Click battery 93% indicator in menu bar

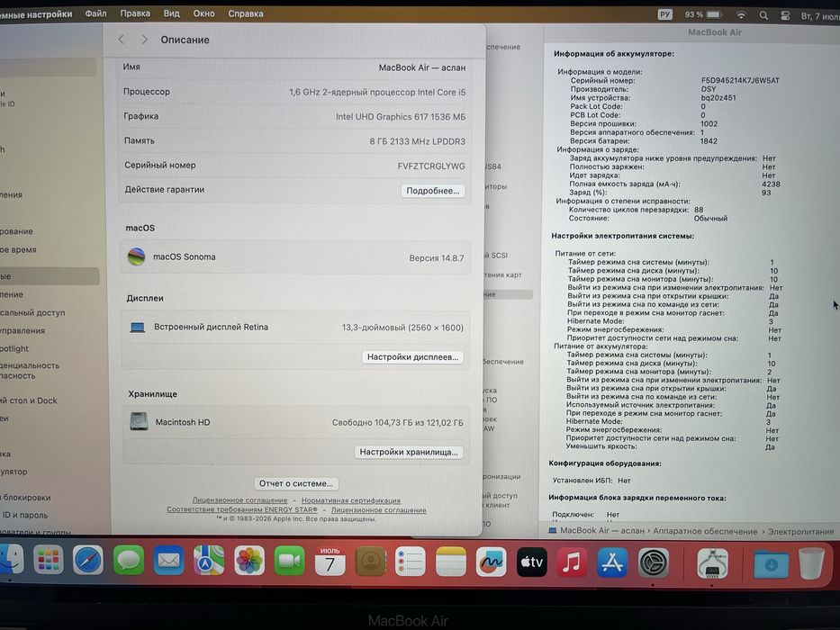(x=703, y=15)
